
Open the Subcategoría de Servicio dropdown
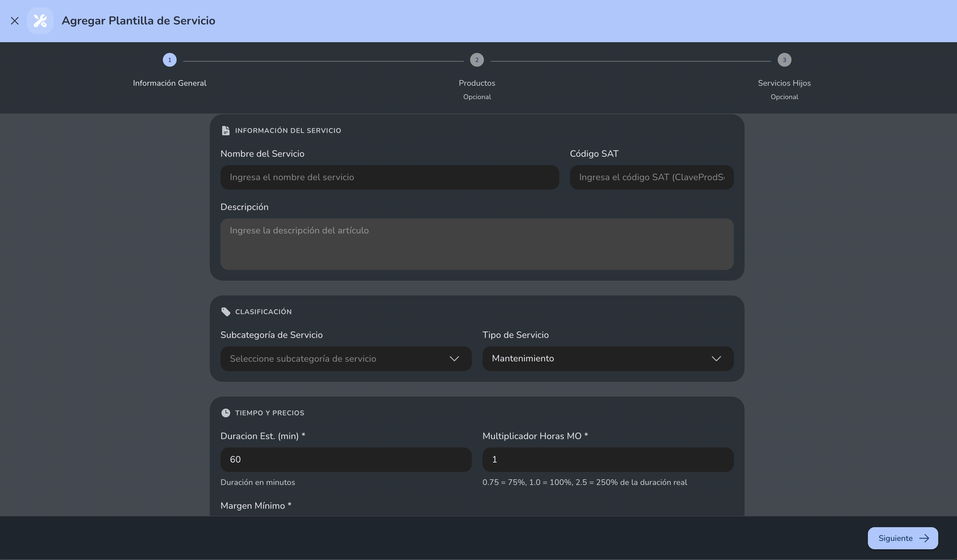click(x=345, y=359)
